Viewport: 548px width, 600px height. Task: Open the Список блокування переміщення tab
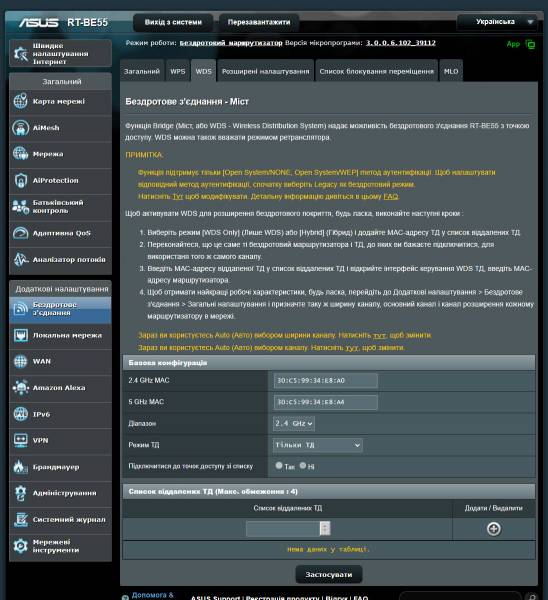tap(377, 71)
